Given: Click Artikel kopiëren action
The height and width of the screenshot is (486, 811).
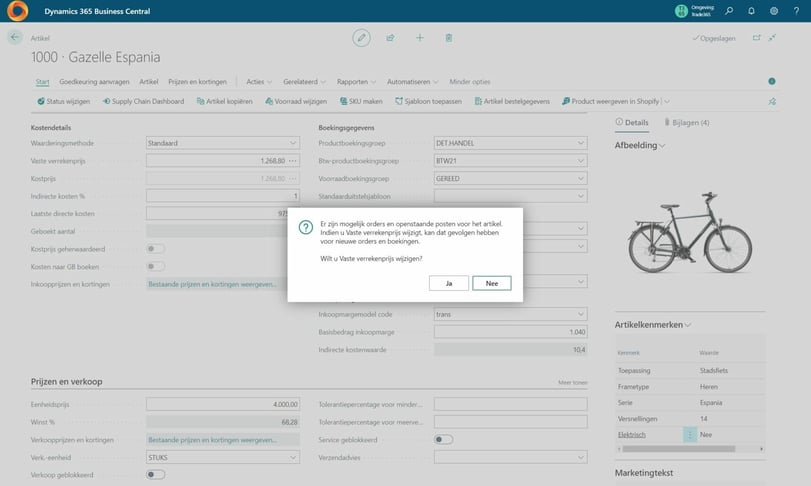Looking at the screenshot, I should coord(224,101).
